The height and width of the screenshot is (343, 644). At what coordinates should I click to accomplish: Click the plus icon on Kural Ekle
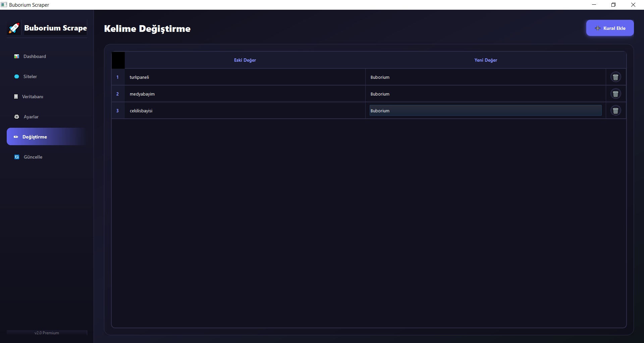point(597,28)
